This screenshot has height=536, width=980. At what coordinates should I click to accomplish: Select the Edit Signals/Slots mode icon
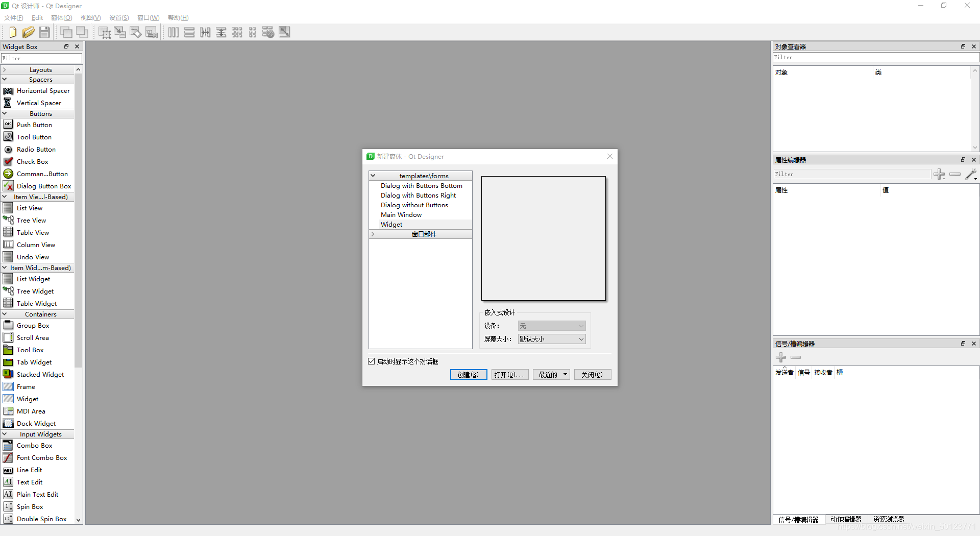tap(120, 32)
